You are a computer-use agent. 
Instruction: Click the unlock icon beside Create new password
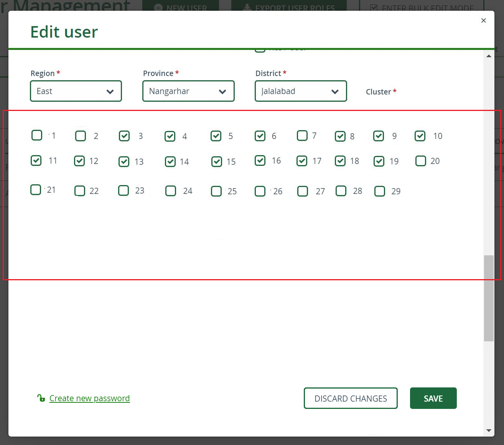pos(41,398)
